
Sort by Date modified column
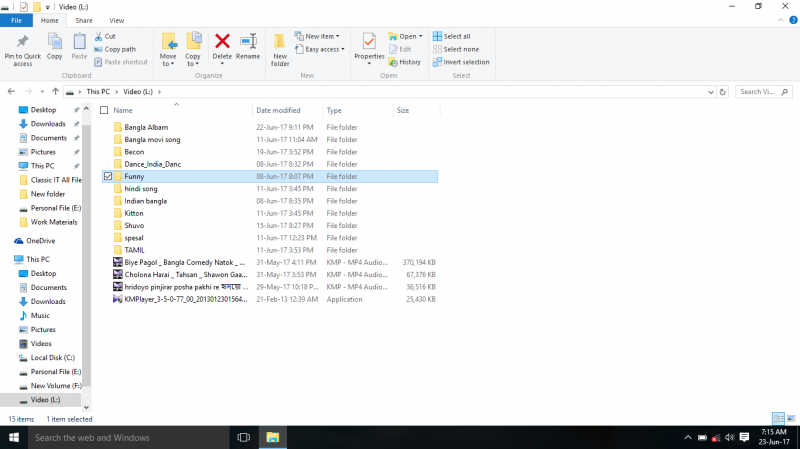click(x=278, y=110)
